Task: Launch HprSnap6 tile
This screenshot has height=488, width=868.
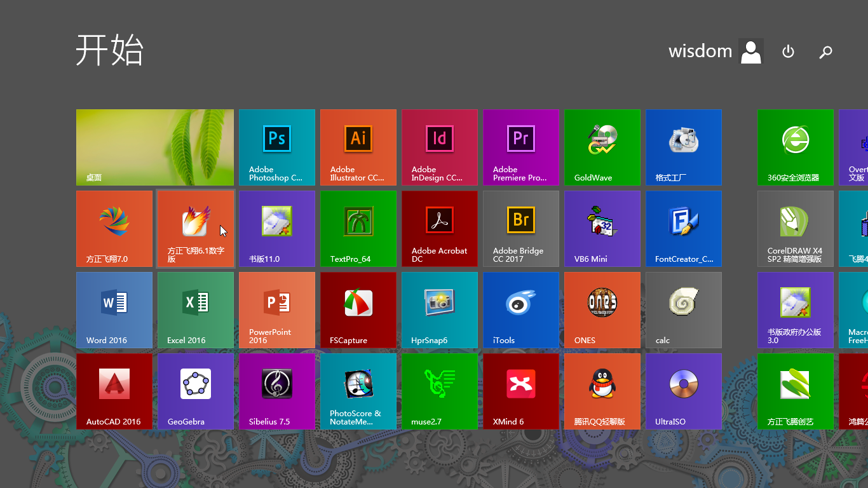Action: pos(440,310)
